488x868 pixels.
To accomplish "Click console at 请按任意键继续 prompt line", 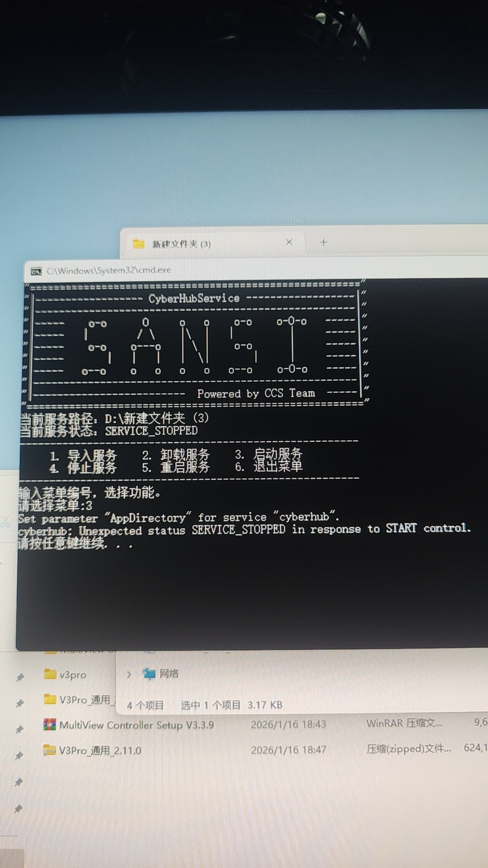I will (x=63, y=544).
